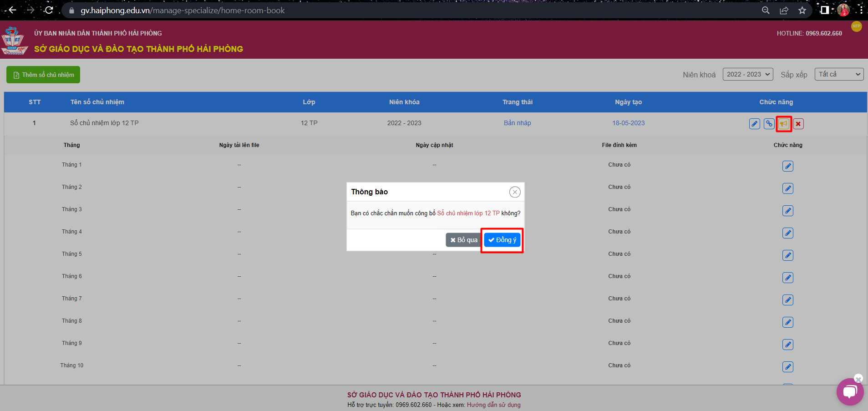The image size is (868, 411).
Task: Open the Sắp xếp Tất cả dropdown
Action: (839, 74)
